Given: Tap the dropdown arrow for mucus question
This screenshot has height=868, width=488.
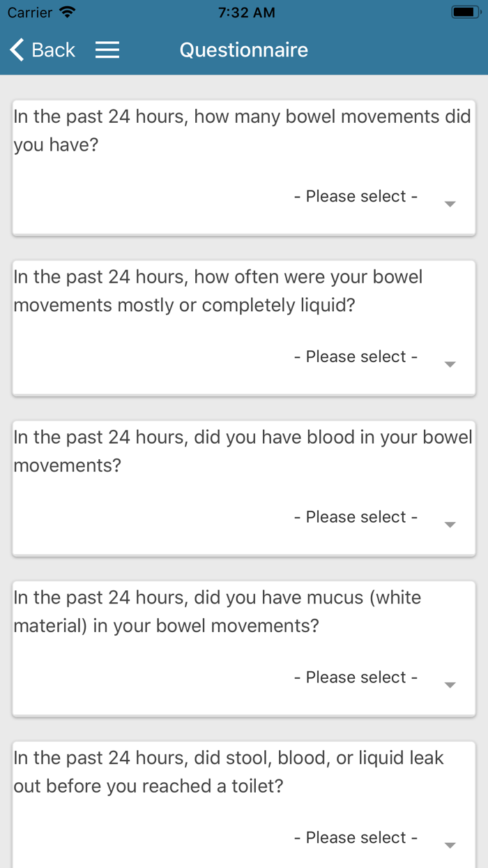Looking at the screenshot, I should click(450, 685).
